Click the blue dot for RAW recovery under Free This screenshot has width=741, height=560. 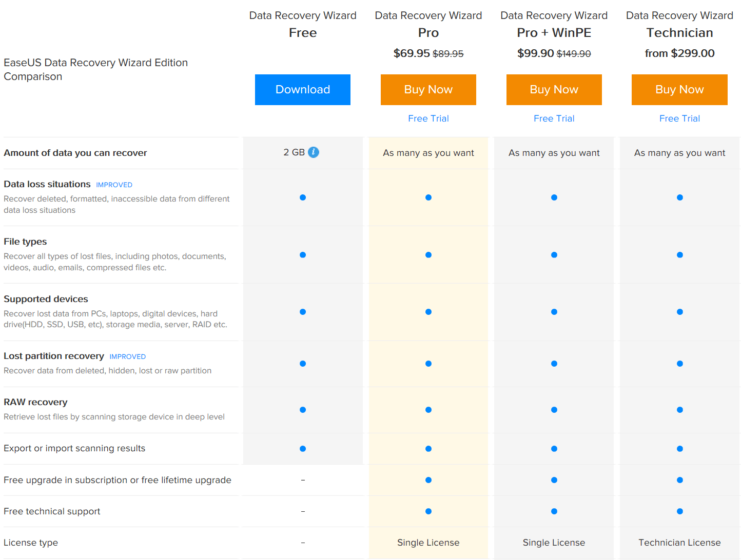(303, 410)
